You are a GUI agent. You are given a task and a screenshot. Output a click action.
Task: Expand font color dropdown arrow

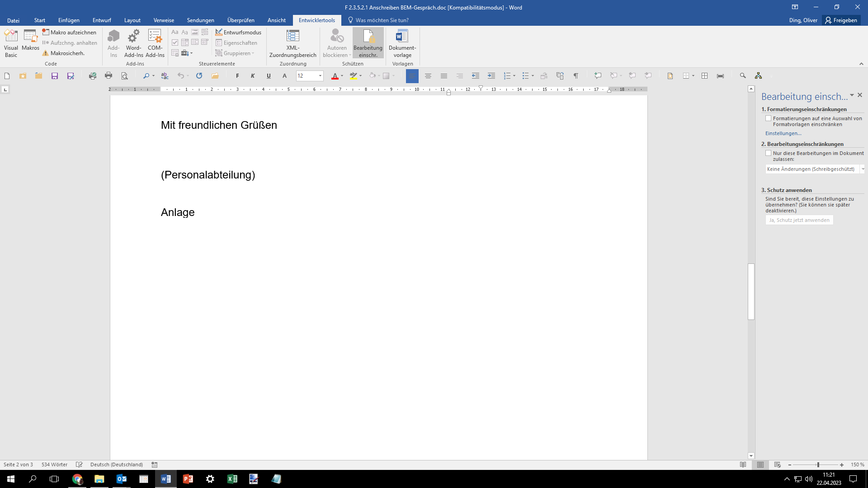coord(342,76)
